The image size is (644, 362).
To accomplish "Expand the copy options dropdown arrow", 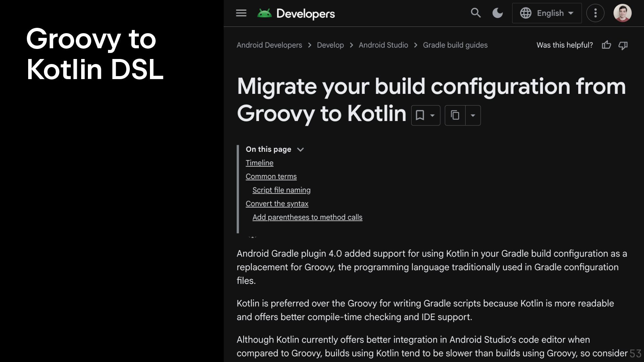I will point(473,115).
